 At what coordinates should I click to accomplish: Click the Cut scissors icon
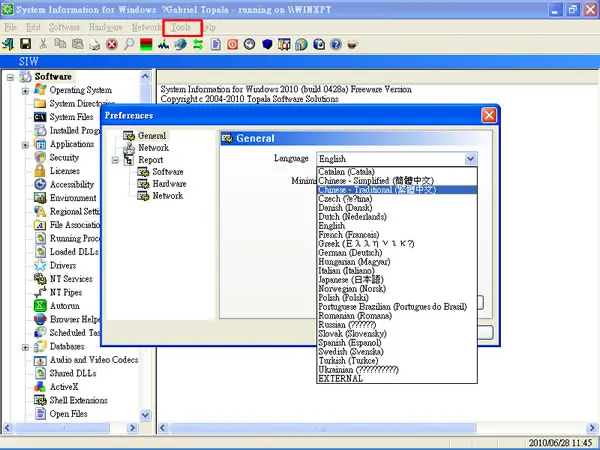(x=43, y=44)
